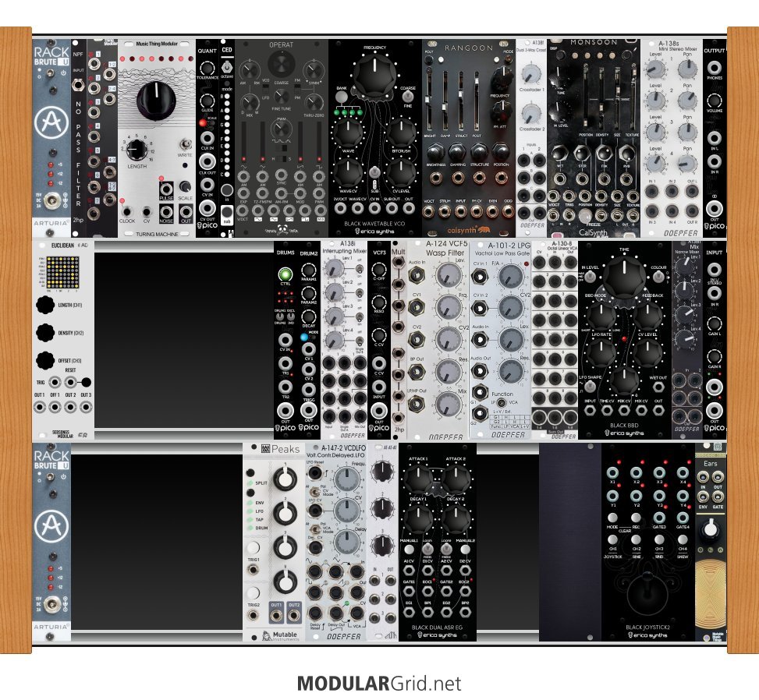Click the A-147-2 VCDLFO Frequ. knob
This screenshot has width=759, height=700.
pos(346,479)
